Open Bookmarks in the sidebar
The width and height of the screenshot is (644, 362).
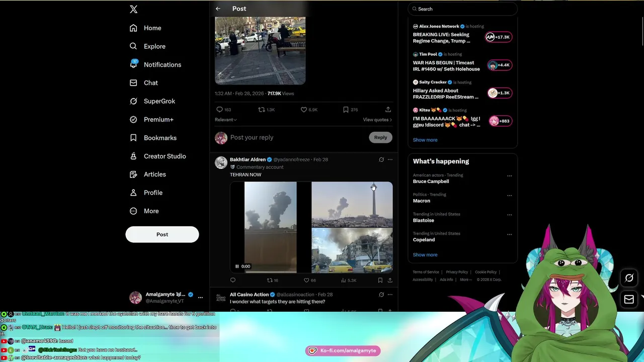tap(153, 138)
